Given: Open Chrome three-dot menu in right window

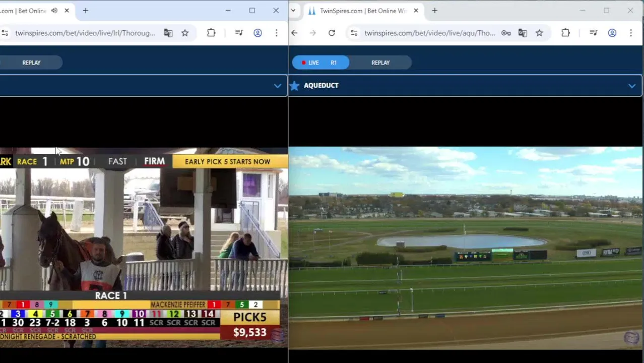Looking at the screenshot, I should tap(630, 33).
